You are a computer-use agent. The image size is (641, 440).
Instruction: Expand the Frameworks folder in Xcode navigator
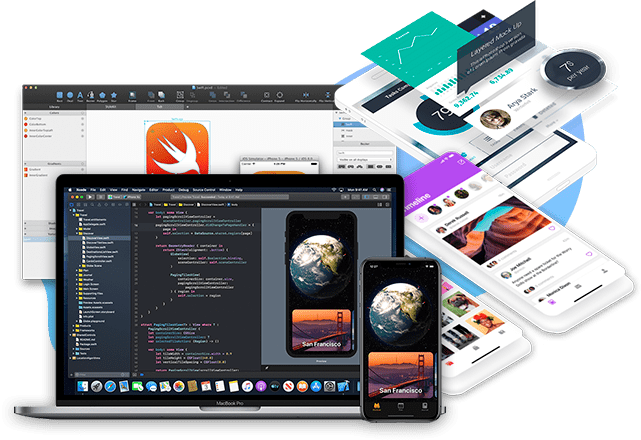tap(73, 330)
